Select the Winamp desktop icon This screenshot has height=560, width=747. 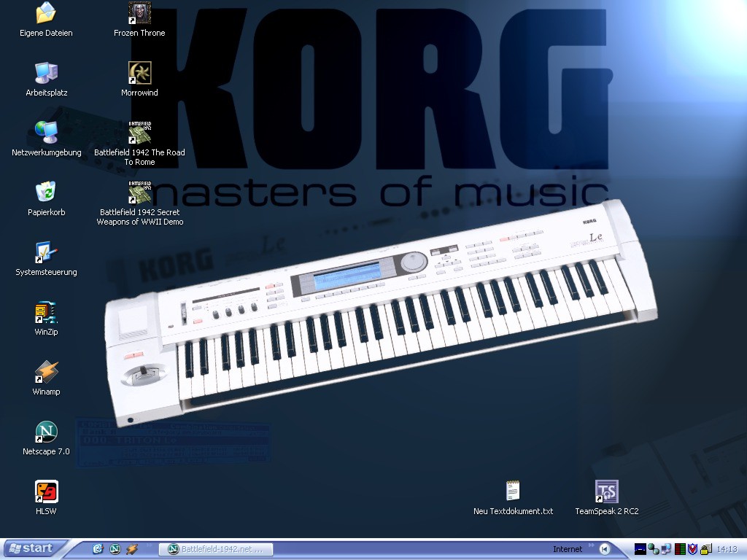[46, 372]
